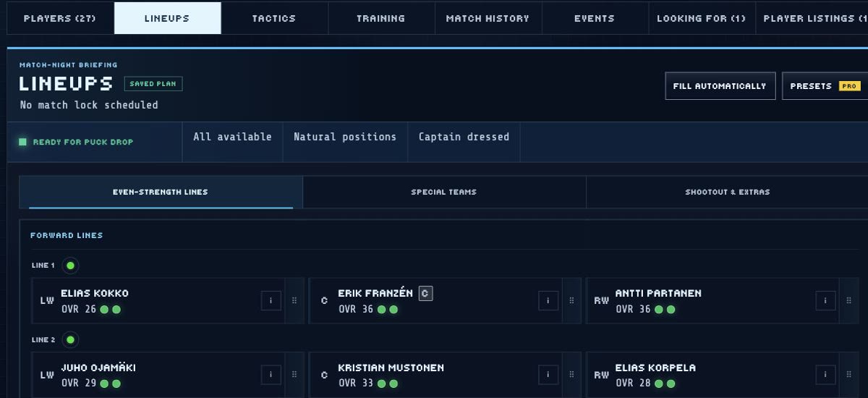Click the Forward Lines section heading
868x398 pixels.
67,236
